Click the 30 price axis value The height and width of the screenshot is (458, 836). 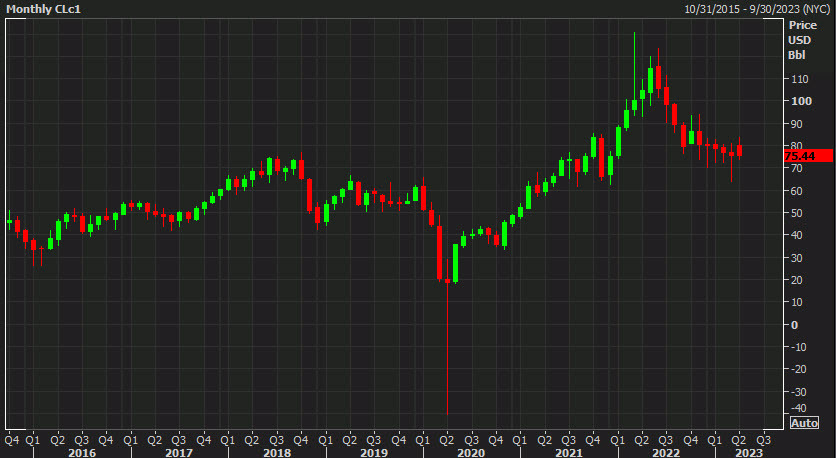coord(798,258)
